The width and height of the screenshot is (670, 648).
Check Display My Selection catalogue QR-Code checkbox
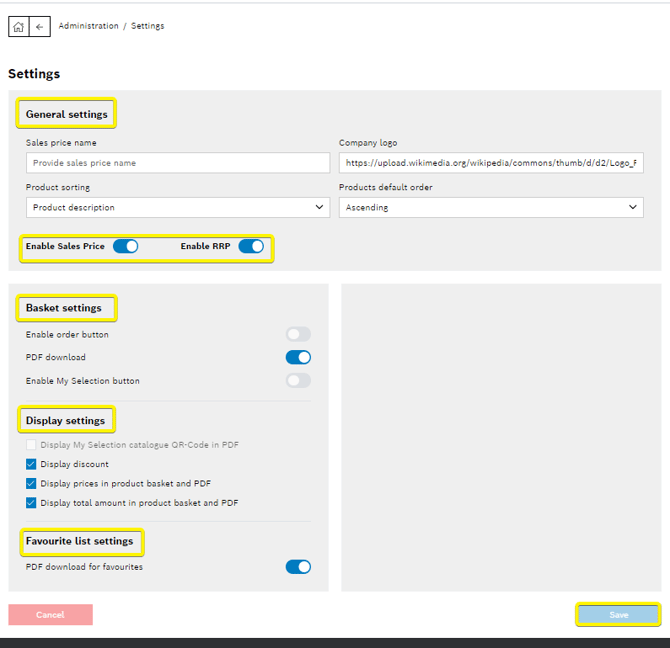pos(32,445)
